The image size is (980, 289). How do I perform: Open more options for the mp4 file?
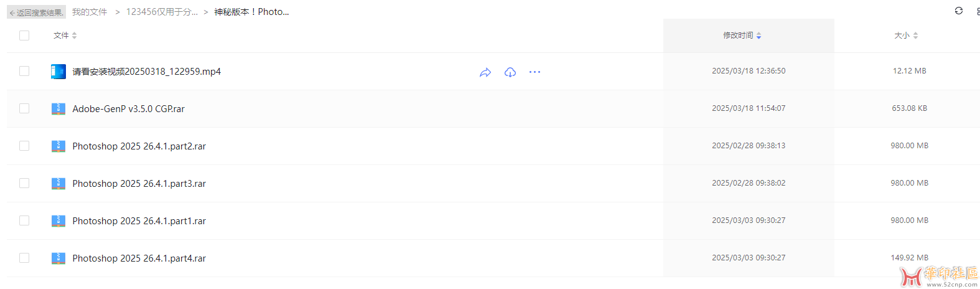click(534, 72)
